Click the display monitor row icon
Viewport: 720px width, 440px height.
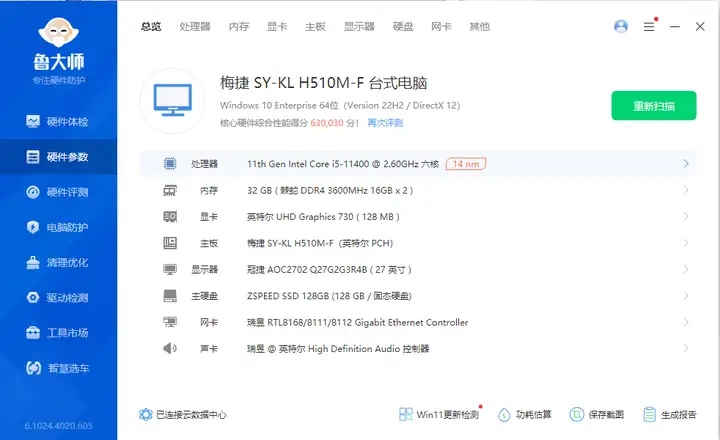click(170, 269)
